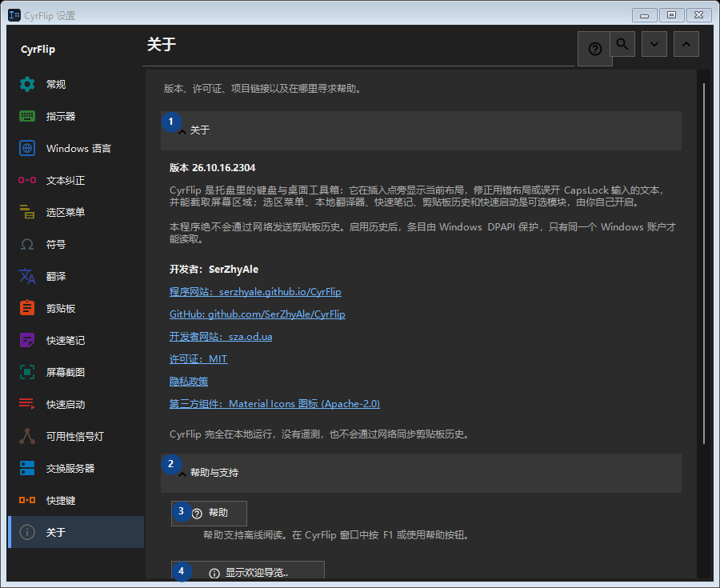Expand all sections with down-chevron button
Screen dimensions: 720x588
pos(654,44)
